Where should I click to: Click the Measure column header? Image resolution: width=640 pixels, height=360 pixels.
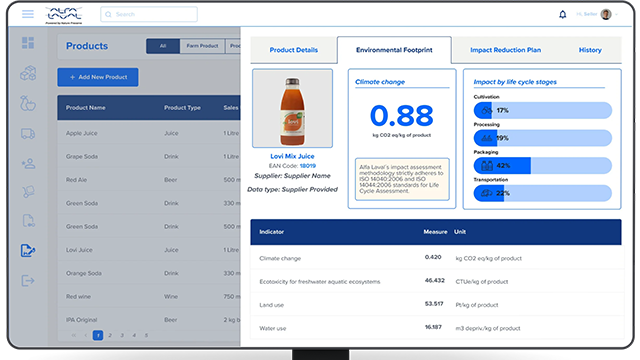pyautogui.click(x=435, y=232)
